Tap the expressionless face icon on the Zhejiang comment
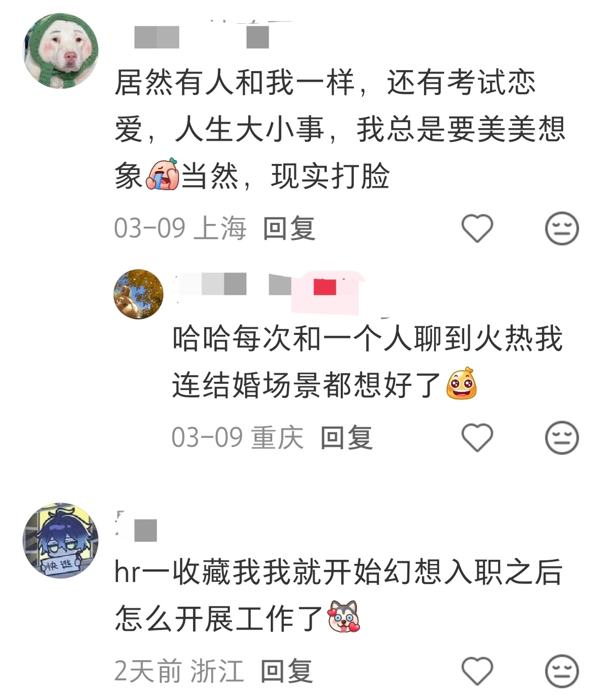 (562, 671)
